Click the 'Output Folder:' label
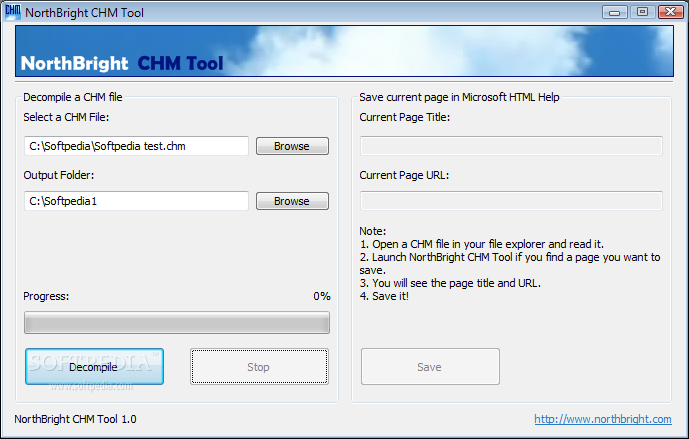The width and height of the screenshot is (689, 439). click(x=59, y=175)
